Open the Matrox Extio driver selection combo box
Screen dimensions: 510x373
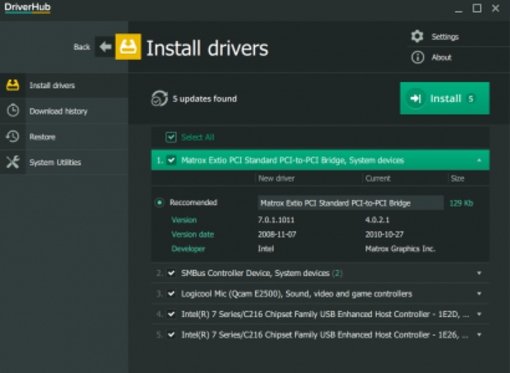[x=350, y=203]
